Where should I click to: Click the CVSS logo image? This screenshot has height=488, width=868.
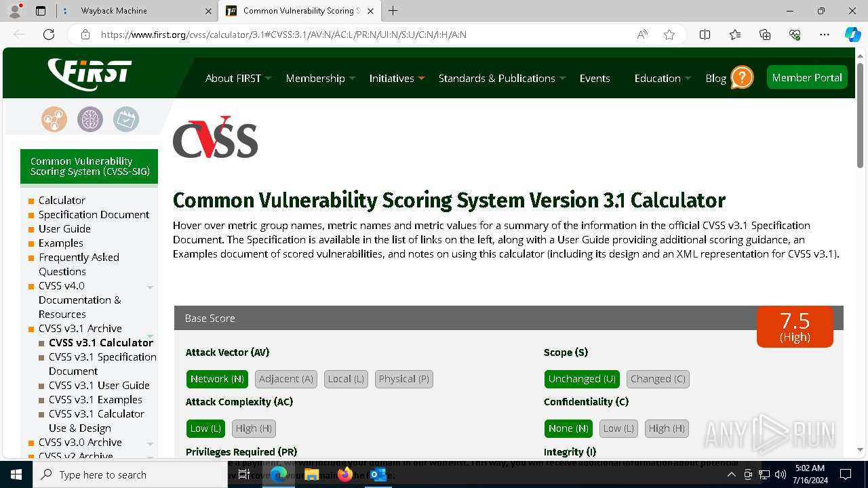coord(216,137)
